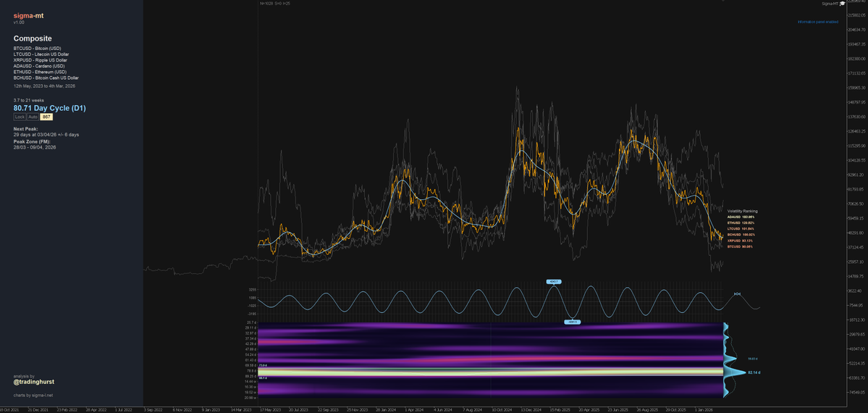Screen dimensions: 868x413
Task: Click the 88.1 d lower band limit label
Action: tap(263, 378)
